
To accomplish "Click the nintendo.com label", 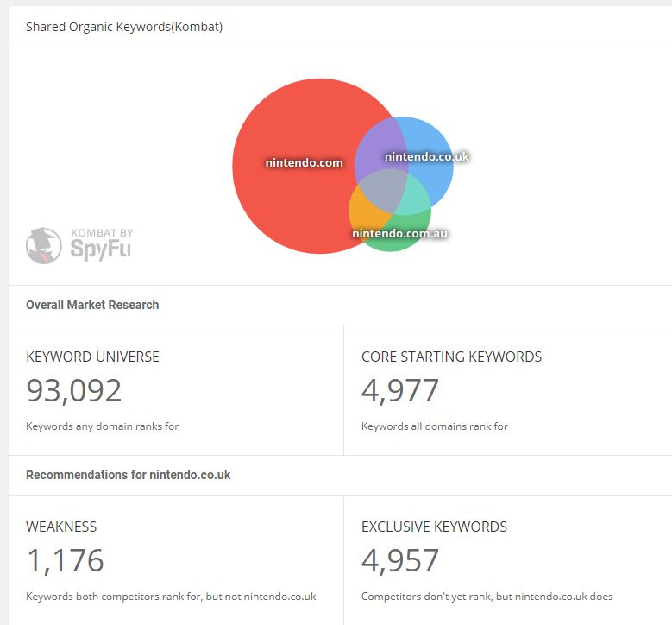I will click(x=304, y=163).
